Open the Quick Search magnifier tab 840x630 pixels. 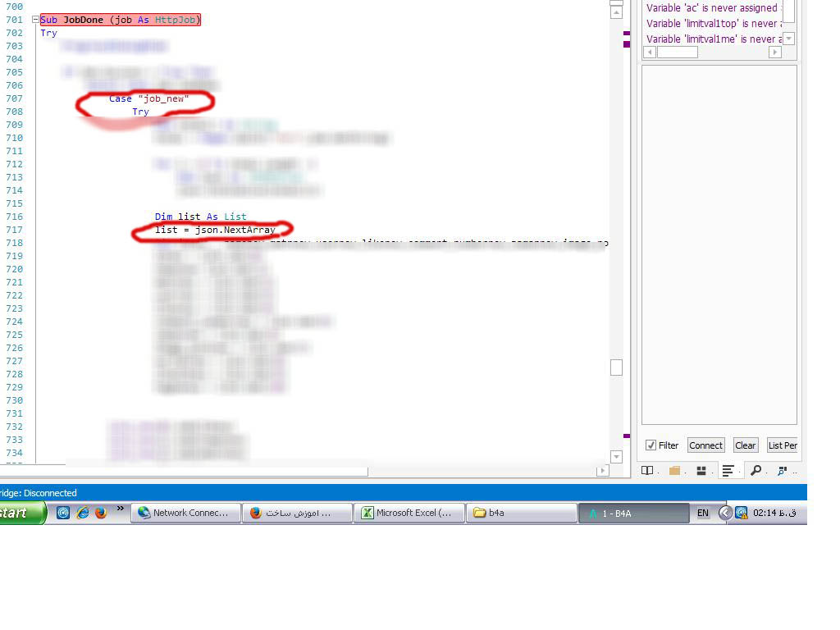756,471
